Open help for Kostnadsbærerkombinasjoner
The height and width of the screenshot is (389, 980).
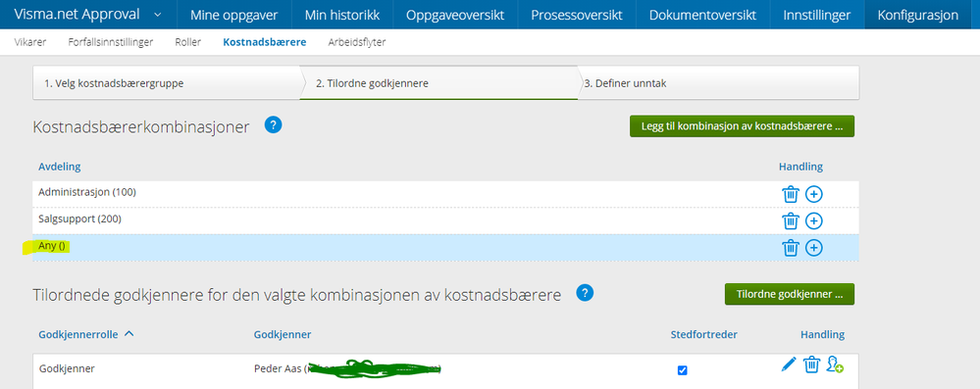[x=273, y=124]
